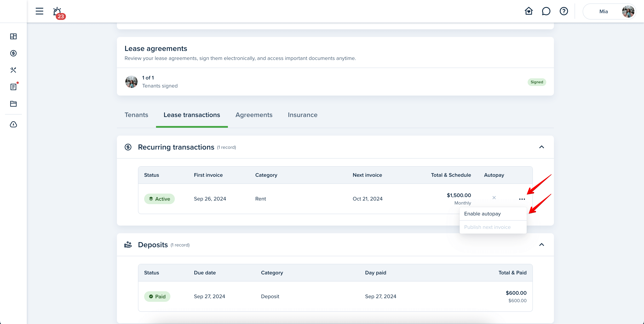This screenshot has height=324, width=644.
Task: Click the autopay X indicator in Rent row
Action: coord(494,198)
